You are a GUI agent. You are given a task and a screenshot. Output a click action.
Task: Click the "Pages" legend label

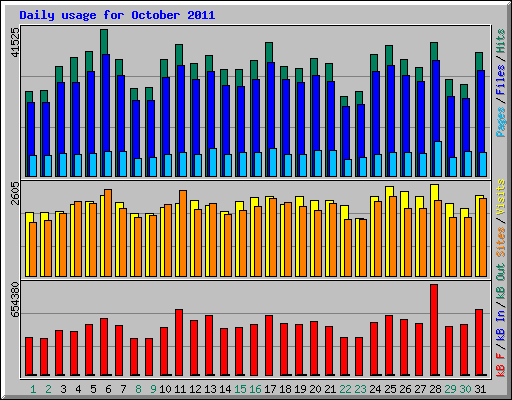(500, 122)
